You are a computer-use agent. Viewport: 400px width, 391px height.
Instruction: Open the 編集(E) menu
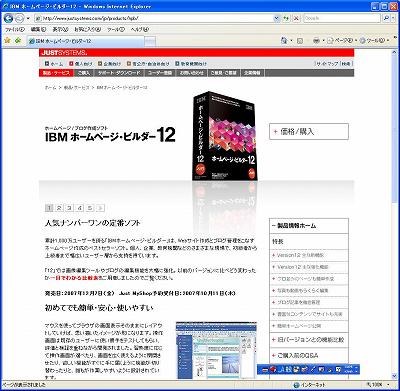pyautogui.click(x=38, y=29)
